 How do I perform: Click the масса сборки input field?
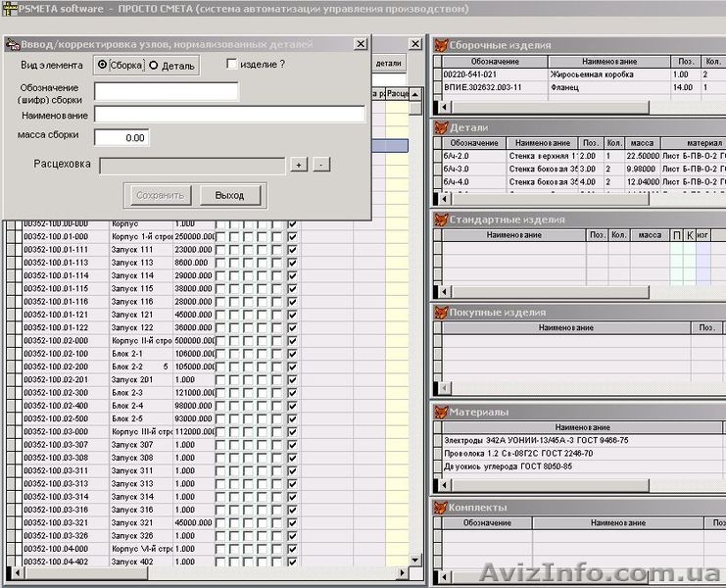[x=121, y=138]
